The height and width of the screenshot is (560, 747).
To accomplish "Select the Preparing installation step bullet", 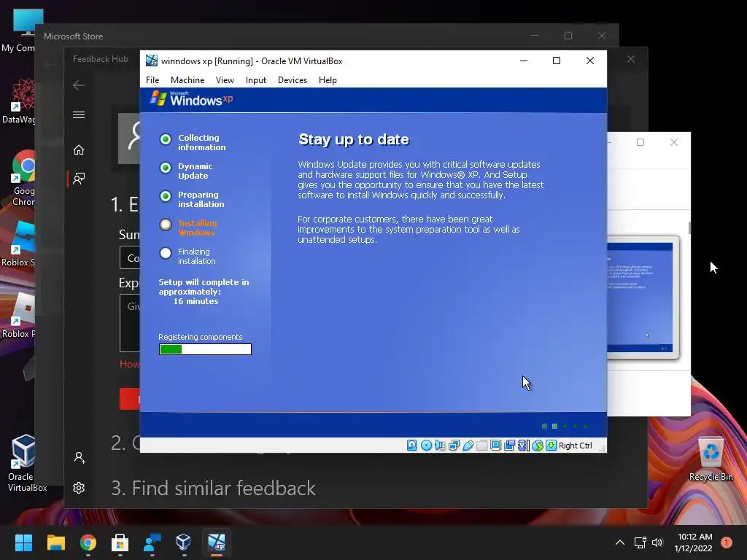I will pos(166,196).
